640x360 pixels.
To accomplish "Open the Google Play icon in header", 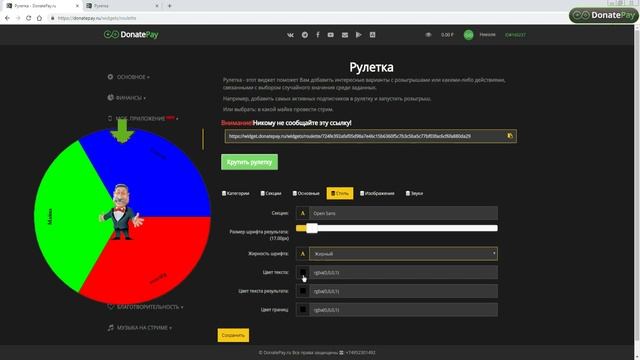I will click(x=358, y=35).
